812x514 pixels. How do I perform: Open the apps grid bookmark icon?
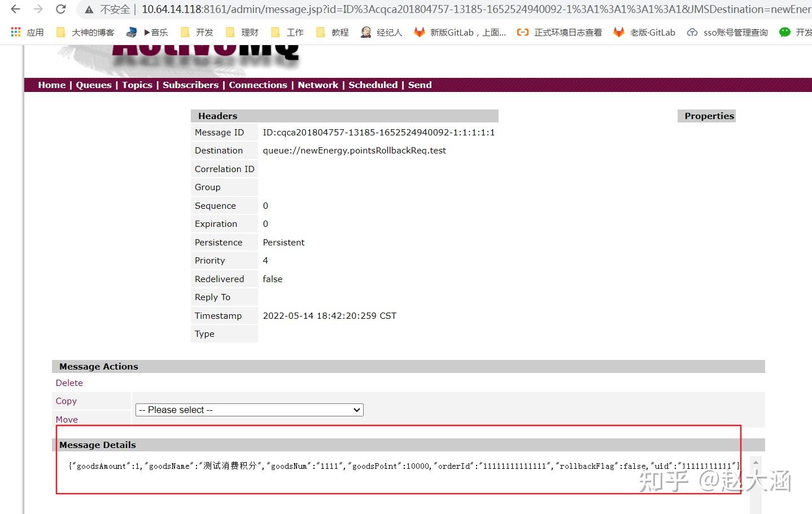click(16, 32)
